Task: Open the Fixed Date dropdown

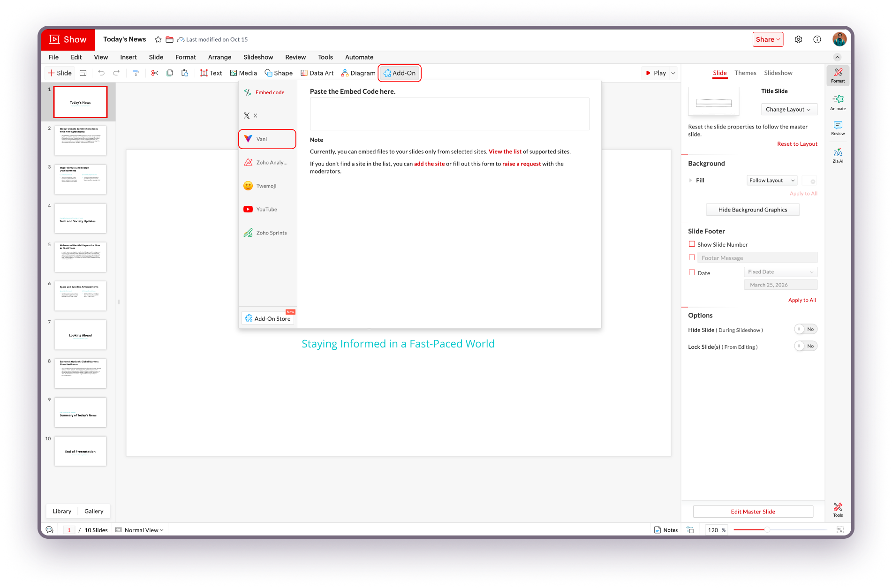Action: click(780, 272)
